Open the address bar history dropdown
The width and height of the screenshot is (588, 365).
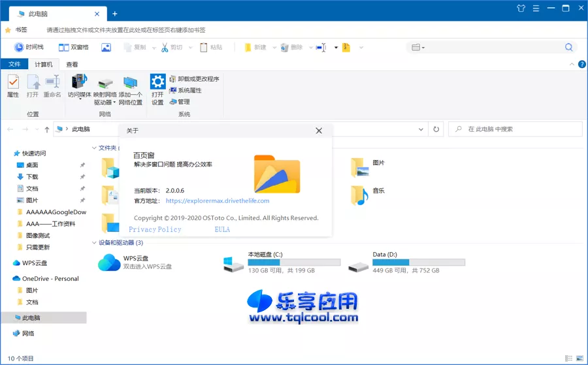421,129
